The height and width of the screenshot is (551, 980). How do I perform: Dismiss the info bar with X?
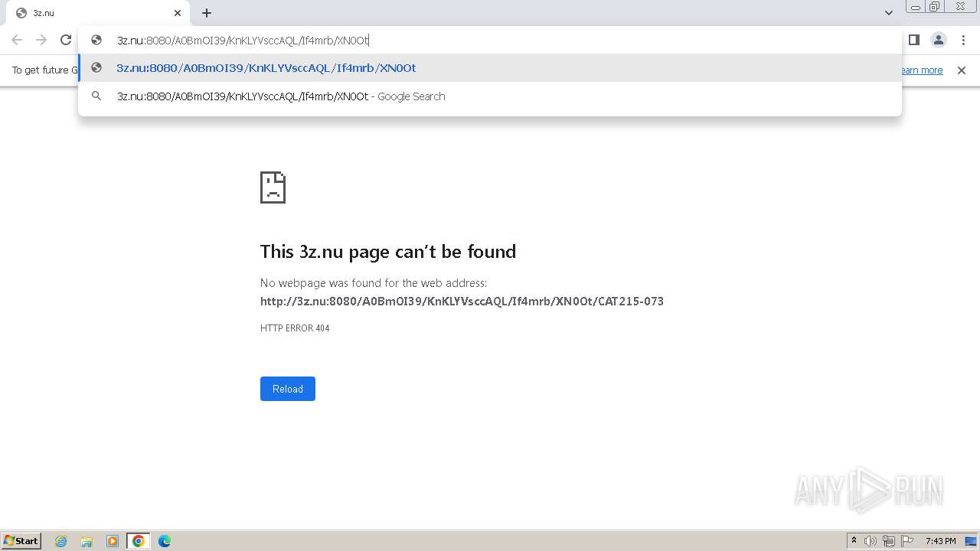962,70
